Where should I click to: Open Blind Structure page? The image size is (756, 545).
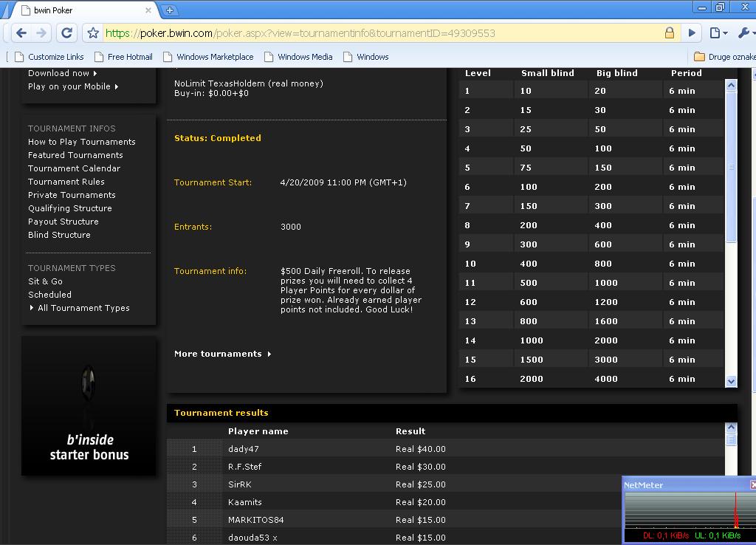pyautogui.click(x=59, y=235)
